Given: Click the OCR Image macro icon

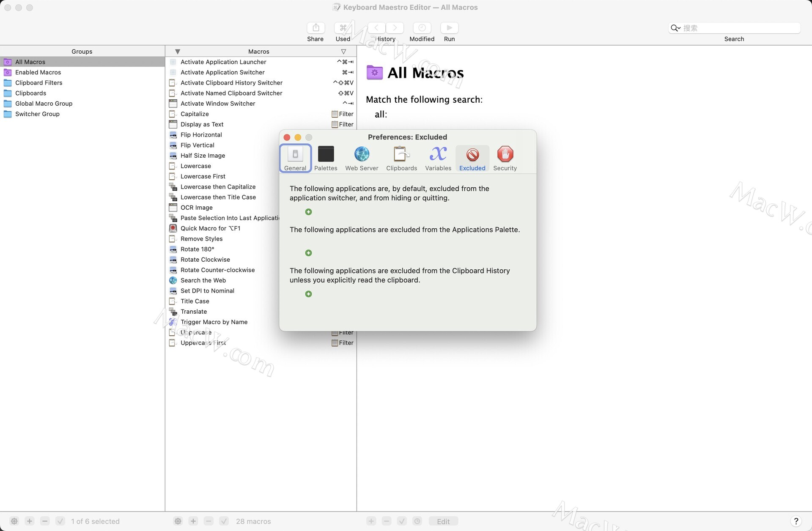Looking at the screenshot, I should [173, 208].
